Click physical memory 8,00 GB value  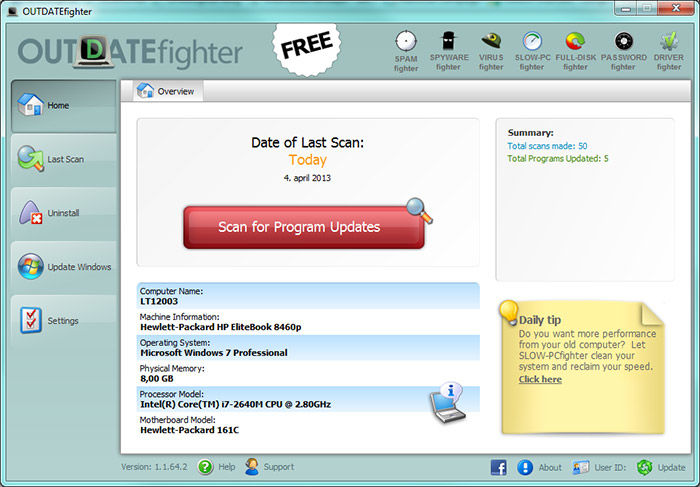tap(157, 379)
